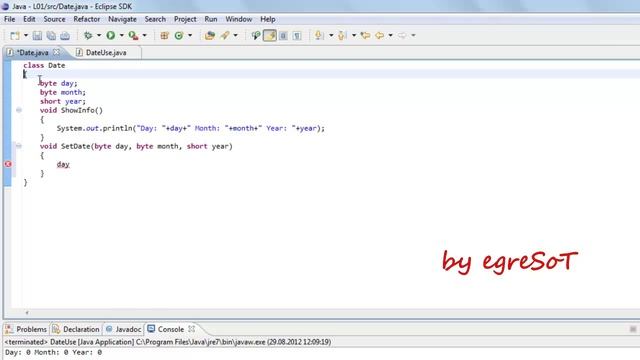Click the error marker beside day line
Image resolution: width=640 pixels, height=360 pixels.
(8, 164)
